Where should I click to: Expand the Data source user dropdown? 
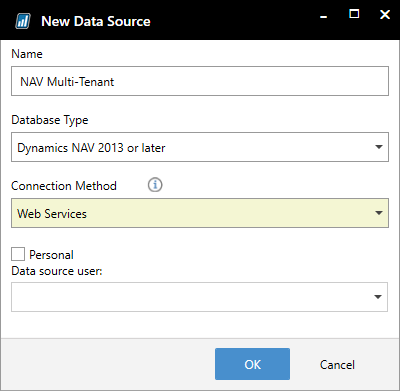(x=199, y=297)
